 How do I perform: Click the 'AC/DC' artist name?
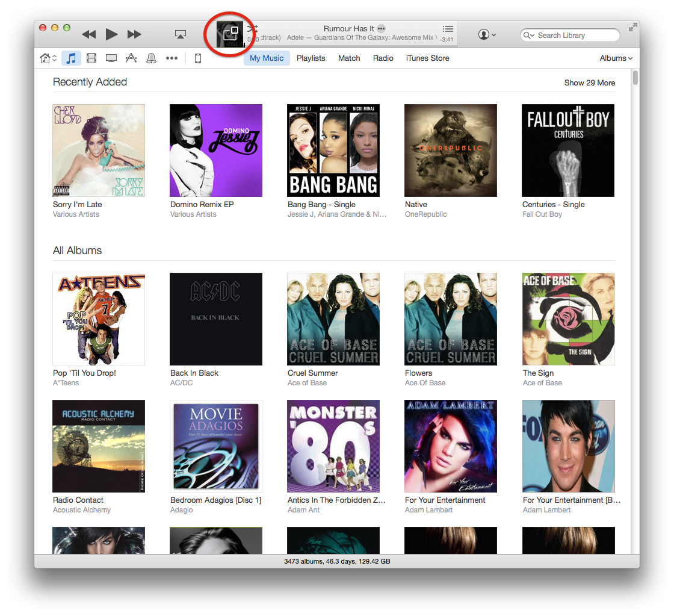coord(181,383)
